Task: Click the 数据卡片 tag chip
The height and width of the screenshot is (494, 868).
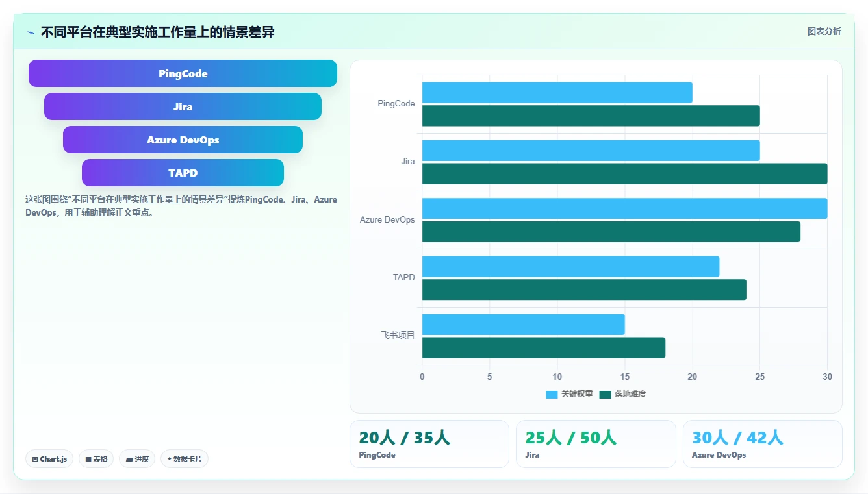Action: tap(185, 459)
